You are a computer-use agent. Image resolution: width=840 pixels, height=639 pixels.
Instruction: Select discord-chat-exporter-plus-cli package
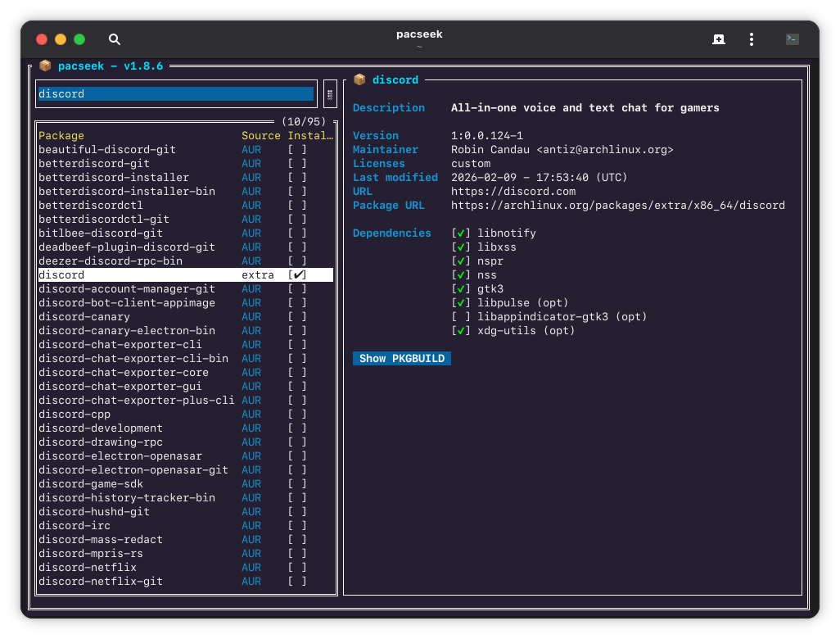click(x=185, y=401)
